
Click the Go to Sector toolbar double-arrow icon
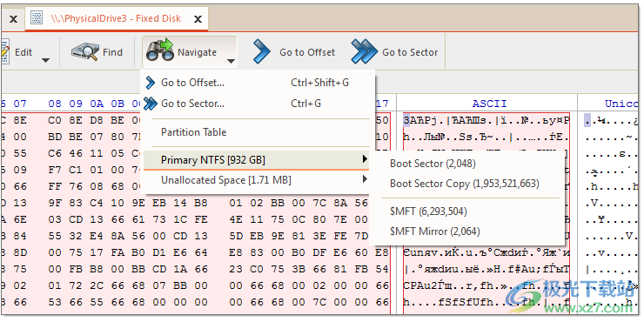pyautogui.click(x=364, y=51)
